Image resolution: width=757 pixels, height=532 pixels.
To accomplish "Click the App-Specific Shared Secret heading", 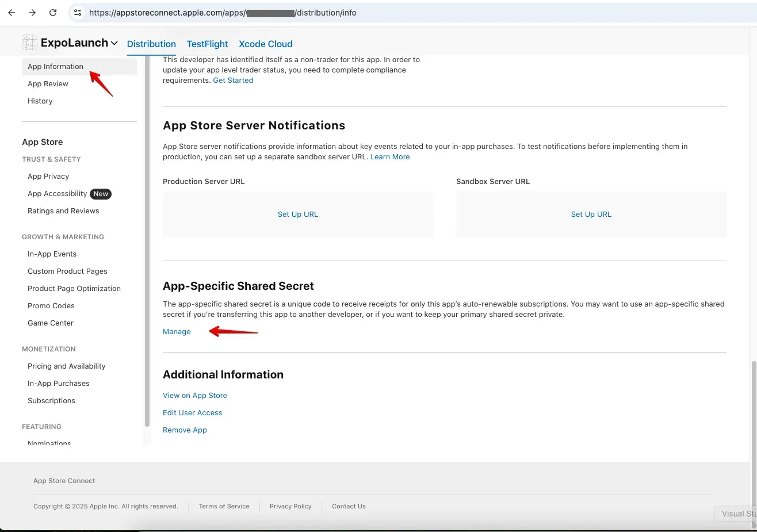I will 238,286.
